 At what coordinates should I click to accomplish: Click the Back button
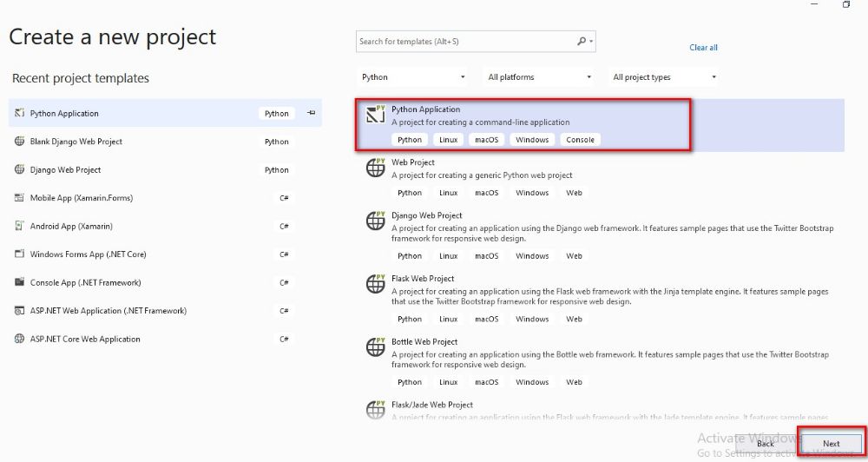[x=766, y=444]
